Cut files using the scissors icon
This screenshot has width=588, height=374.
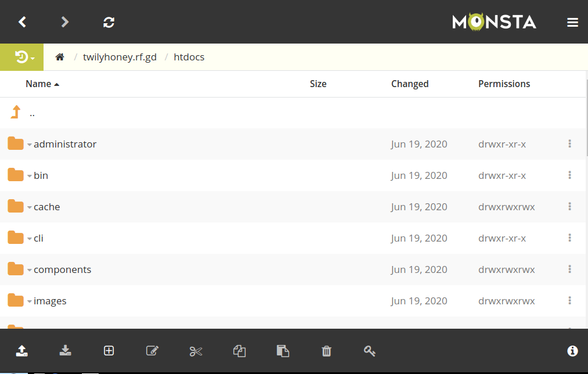pyautogui.click(x=196, y=351)
